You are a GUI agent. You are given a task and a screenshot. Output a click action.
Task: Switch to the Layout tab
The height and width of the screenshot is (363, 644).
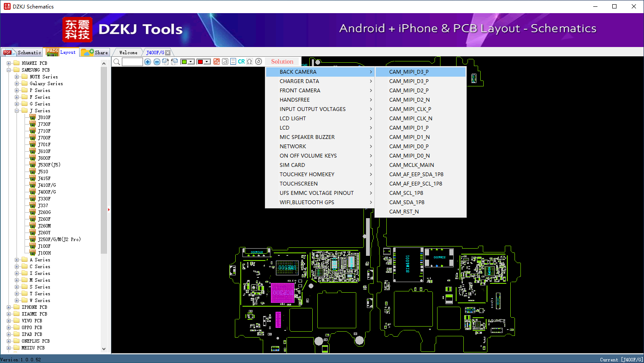(61, 52)
